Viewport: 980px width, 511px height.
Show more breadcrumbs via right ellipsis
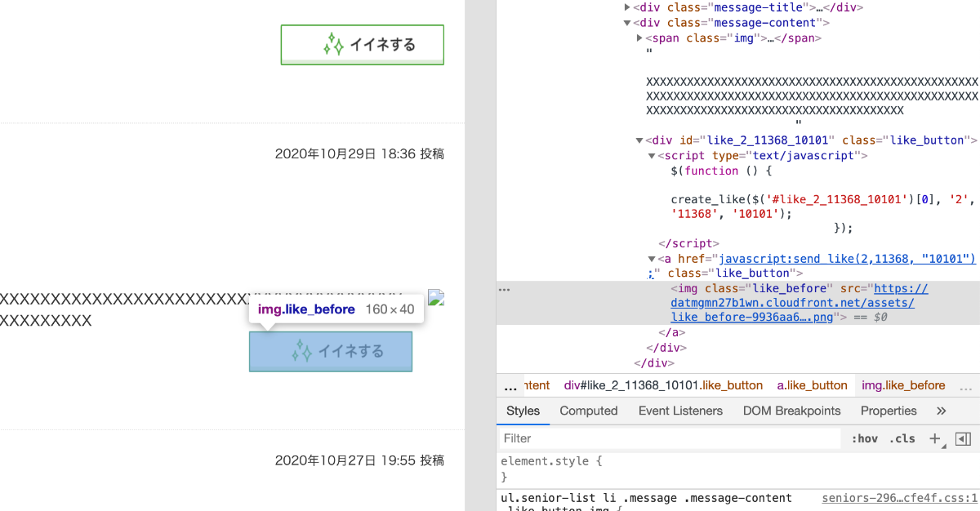[965, 385]
